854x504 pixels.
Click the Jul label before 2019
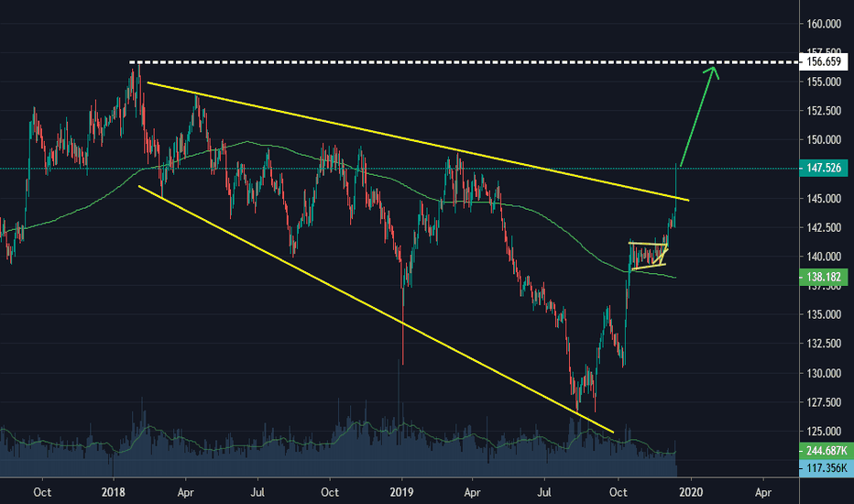(257, 492)
